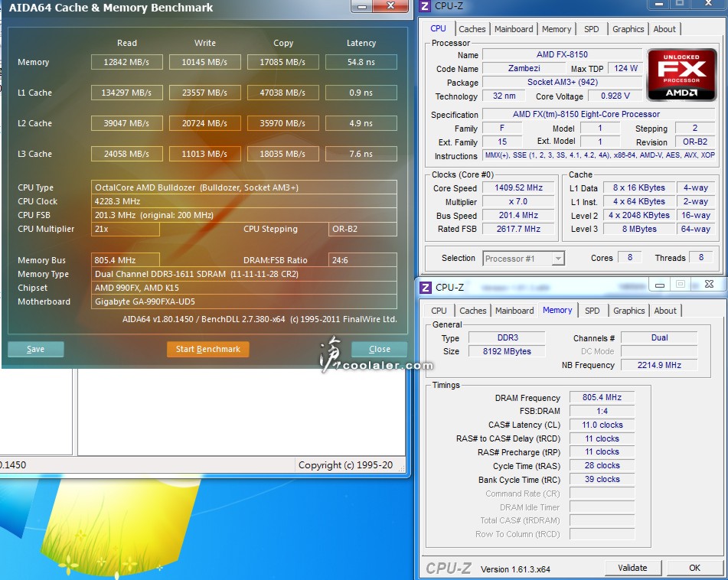Viewport: 728px width, 580px height.
Task: Click the CPU Type field "OctalCore AMD Bulldozer"
Action: pos(244,187)
